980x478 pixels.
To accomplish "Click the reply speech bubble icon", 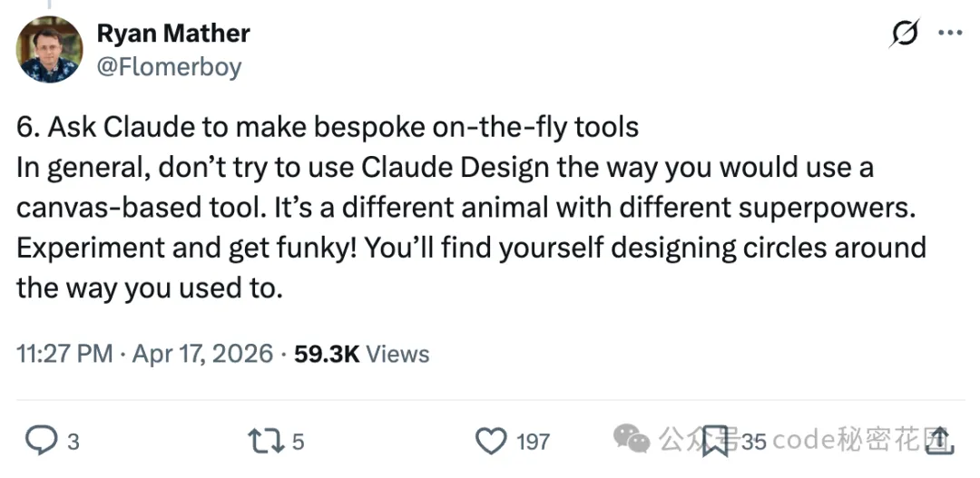I will pos(40,441).
